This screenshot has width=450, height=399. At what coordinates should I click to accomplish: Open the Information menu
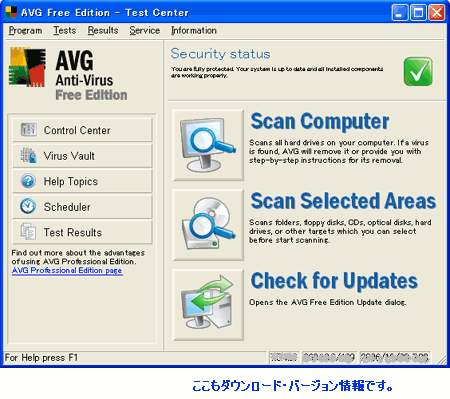(194, 30)
